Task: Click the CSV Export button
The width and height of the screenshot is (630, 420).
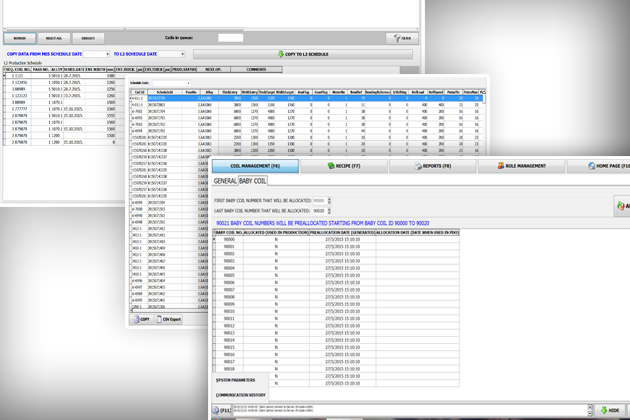Action: [x=170, y=320]
